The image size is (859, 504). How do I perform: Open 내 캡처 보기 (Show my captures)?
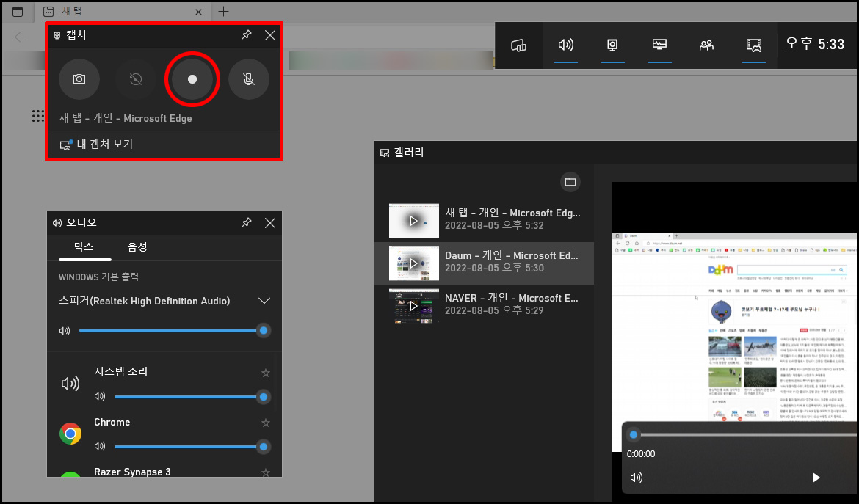point(97,145)
